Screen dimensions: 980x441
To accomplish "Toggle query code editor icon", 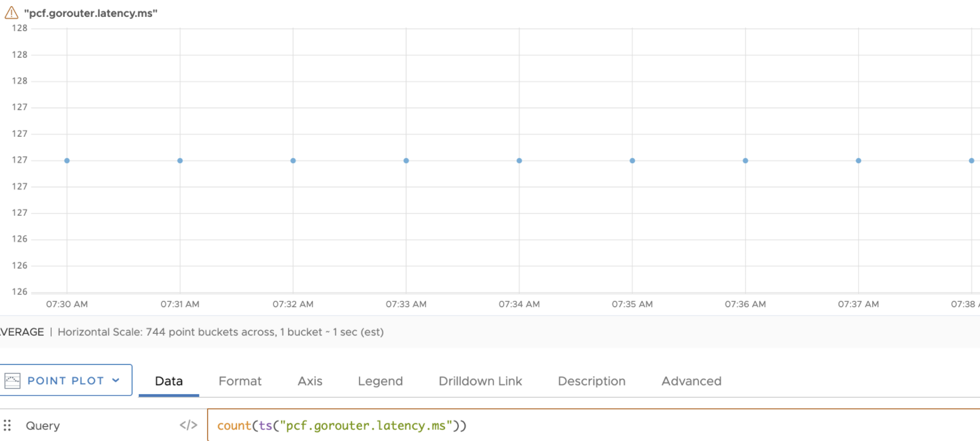I will [188, 425].
